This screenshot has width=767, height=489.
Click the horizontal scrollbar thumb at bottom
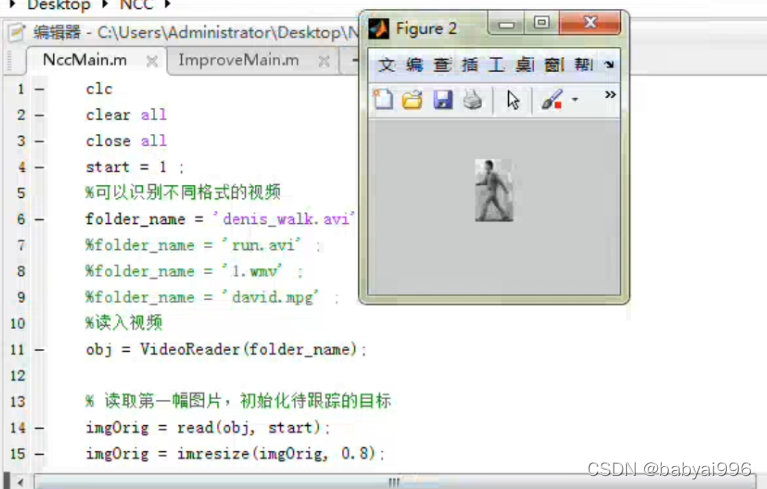tap(394, 482)
